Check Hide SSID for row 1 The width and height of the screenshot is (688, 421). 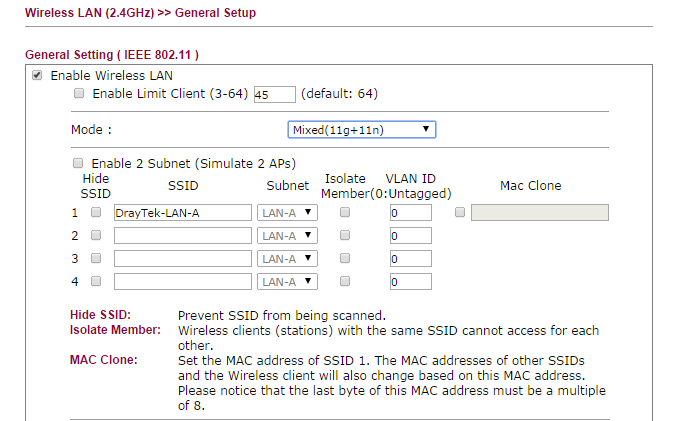tap(96, 213)
